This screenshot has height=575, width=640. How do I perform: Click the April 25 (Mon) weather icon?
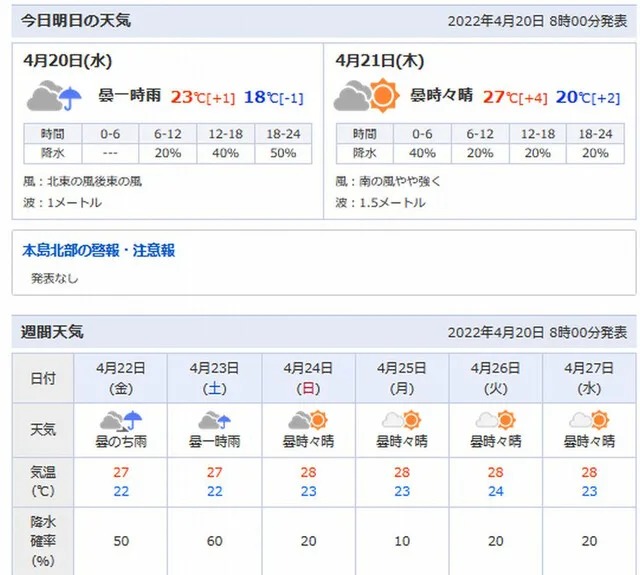point(401,420)
